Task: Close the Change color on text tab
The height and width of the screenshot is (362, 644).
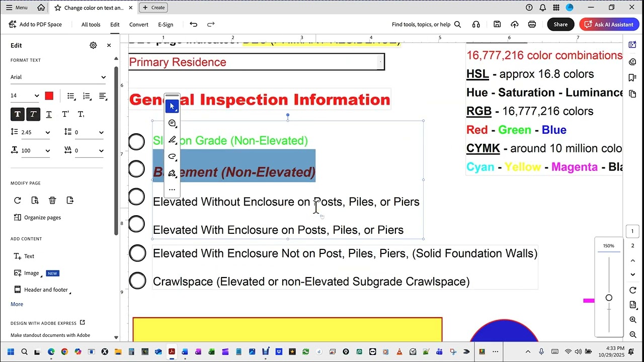Action: coord(131,8)
